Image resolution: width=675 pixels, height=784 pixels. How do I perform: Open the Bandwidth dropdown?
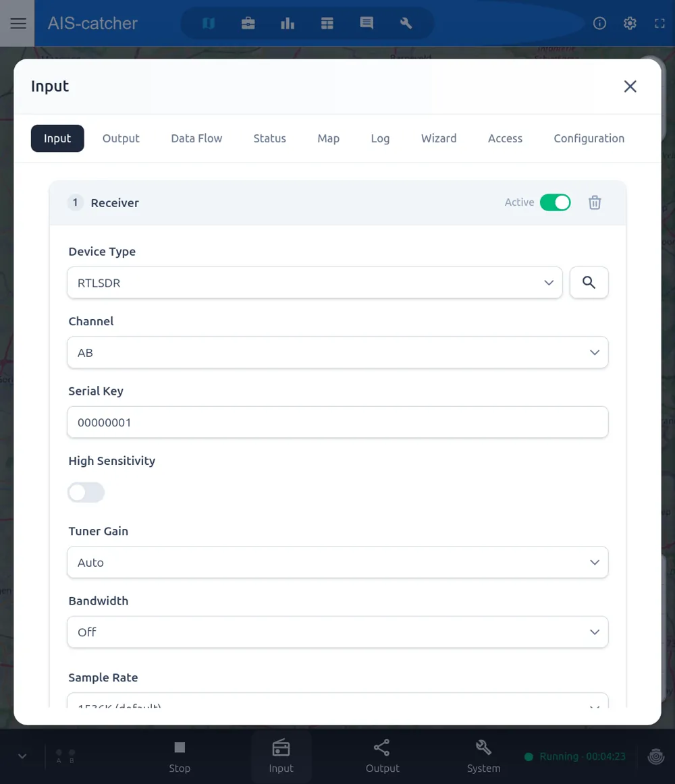(337, 632)
